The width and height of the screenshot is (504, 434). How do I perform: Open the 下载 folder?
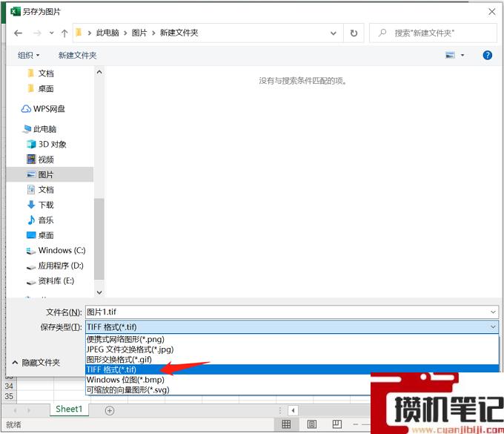point(41,205)
